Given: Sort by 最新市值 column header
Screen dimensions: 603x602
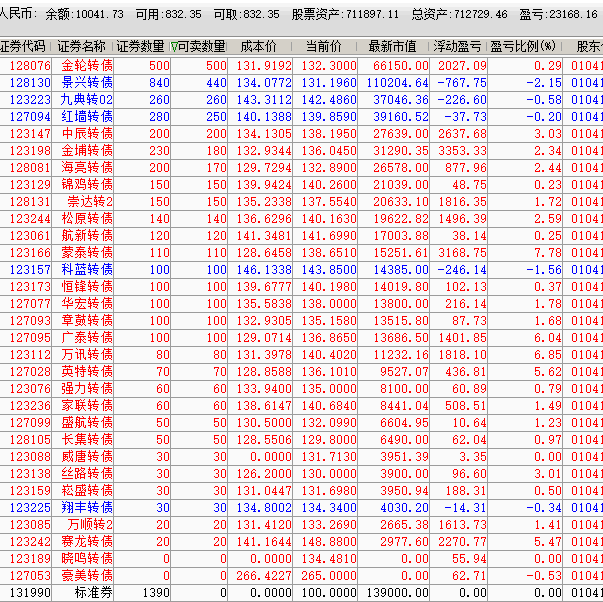Looking at the screenshot, I should [x=392, y=47].
